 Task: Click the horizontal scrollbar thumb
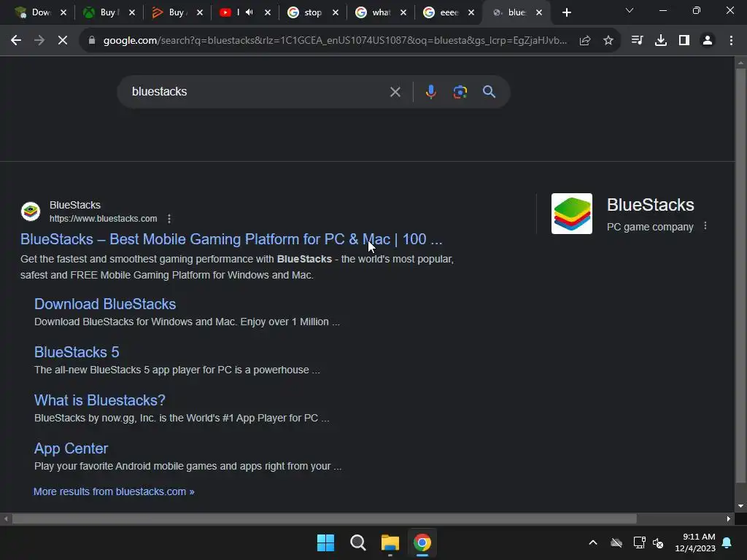click(324, 518)
